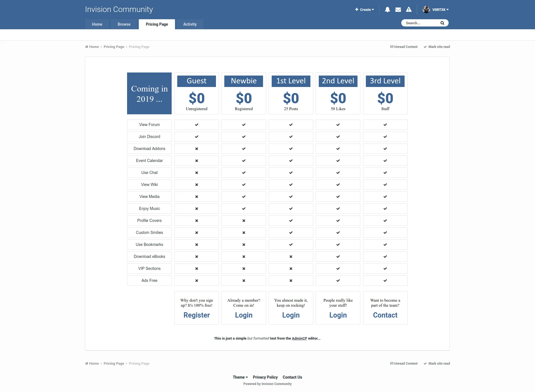Click Contact under 3rd Level column
The height and width of the screenshot is (392, 535).
tap(385, 315)
